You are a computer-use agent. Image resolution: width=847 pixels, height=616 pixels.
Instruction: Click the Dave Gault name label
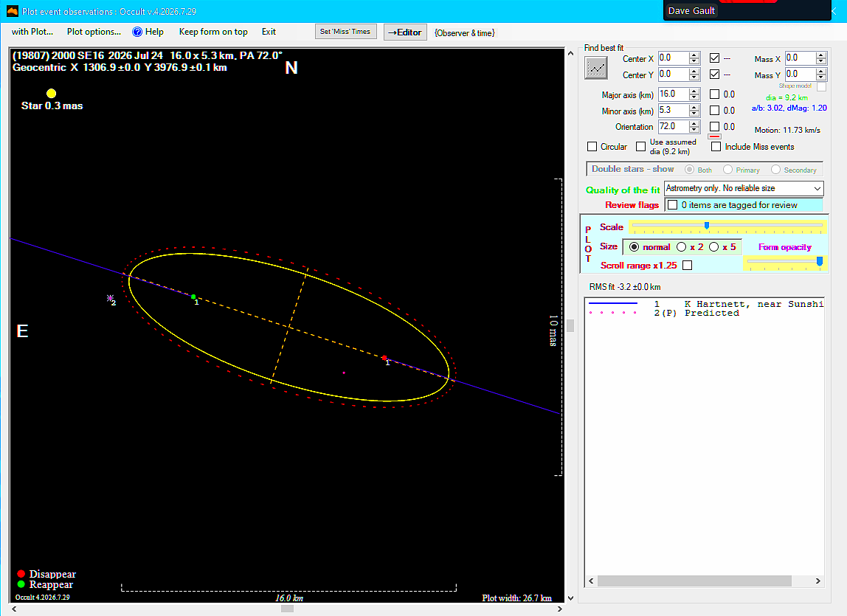[691, 11]
